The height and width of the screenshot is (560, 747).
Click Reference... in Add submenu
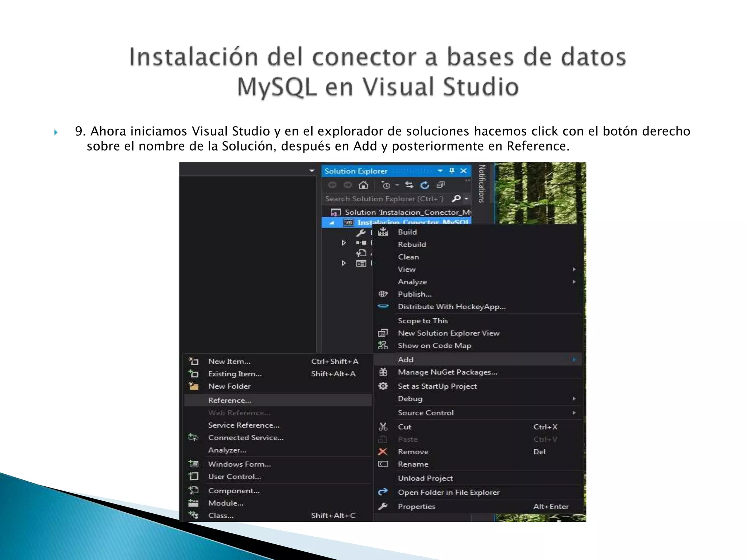(278, 400)
